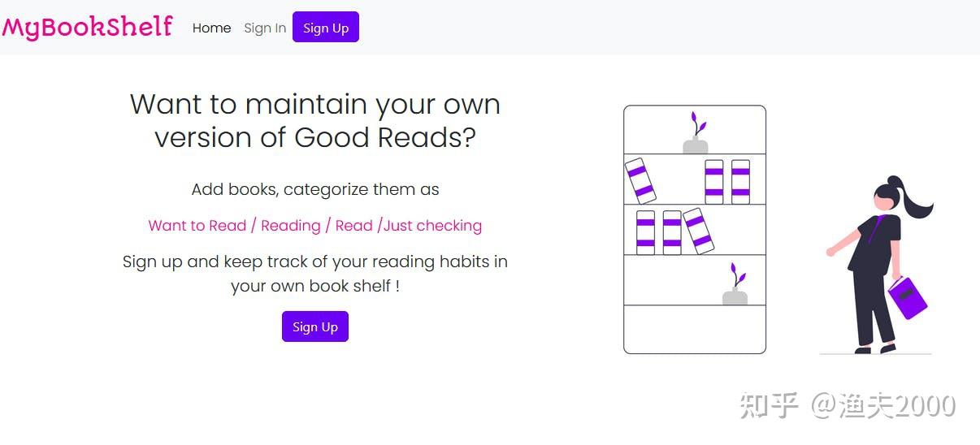Click the purple book the woman holds
The width and height of the screenshot is (980, 445).
point(908,298)
